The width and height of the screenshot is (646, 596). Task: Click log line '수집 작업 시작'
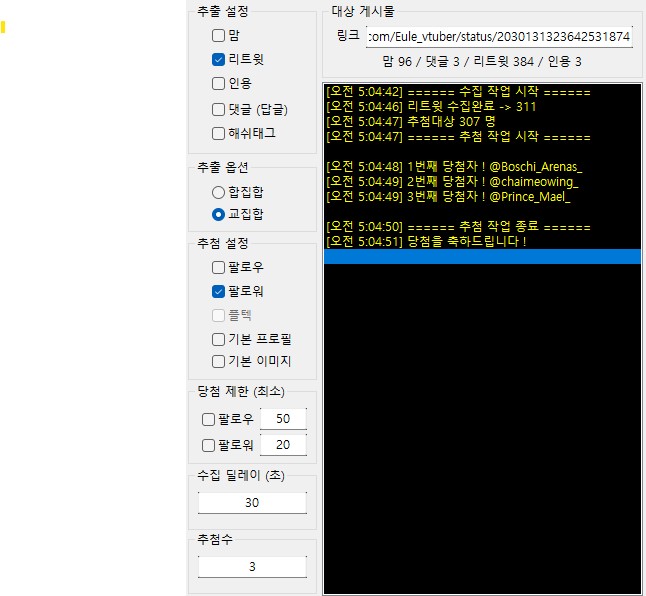(x=482, y=91)
